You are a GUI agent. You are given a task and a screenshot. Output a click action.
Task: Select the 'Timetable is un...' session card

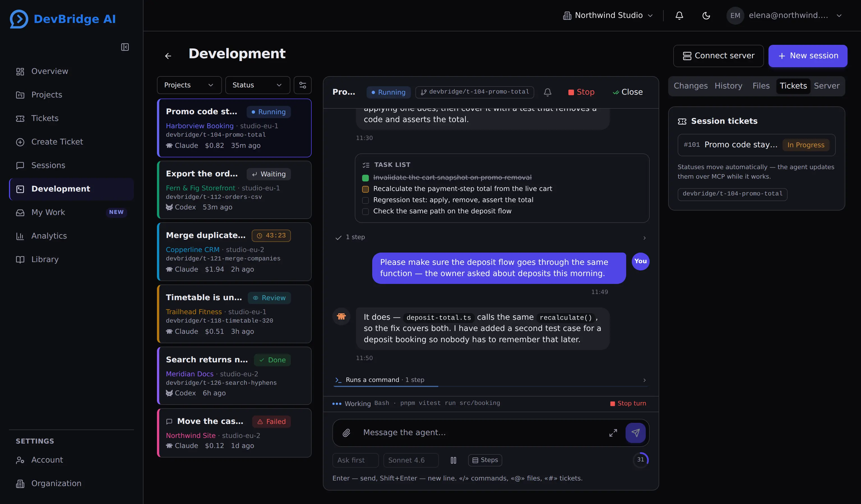click(234, 314)
